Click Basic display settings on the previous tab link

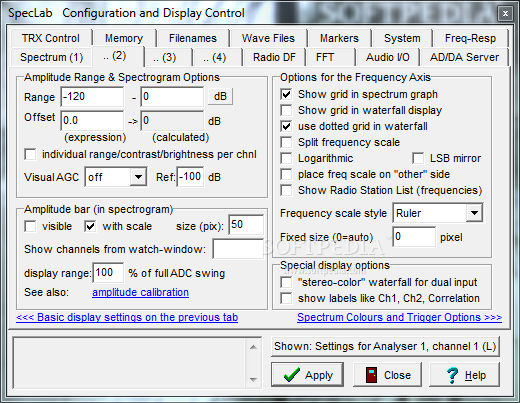(x=127, y=317)
